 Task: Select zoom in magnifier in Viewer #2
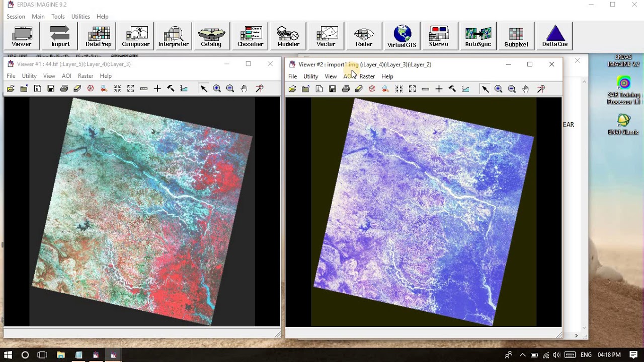tap(499, 89)
